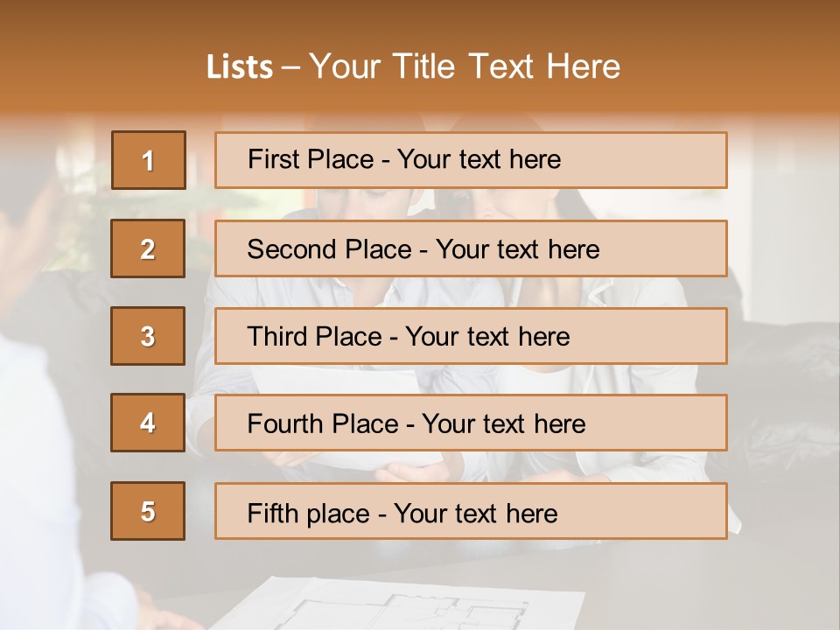The height and width of the screenshot is (630, 840).
Task: Click the bold word 'Lists' in title
Action: tap(240, 67)
